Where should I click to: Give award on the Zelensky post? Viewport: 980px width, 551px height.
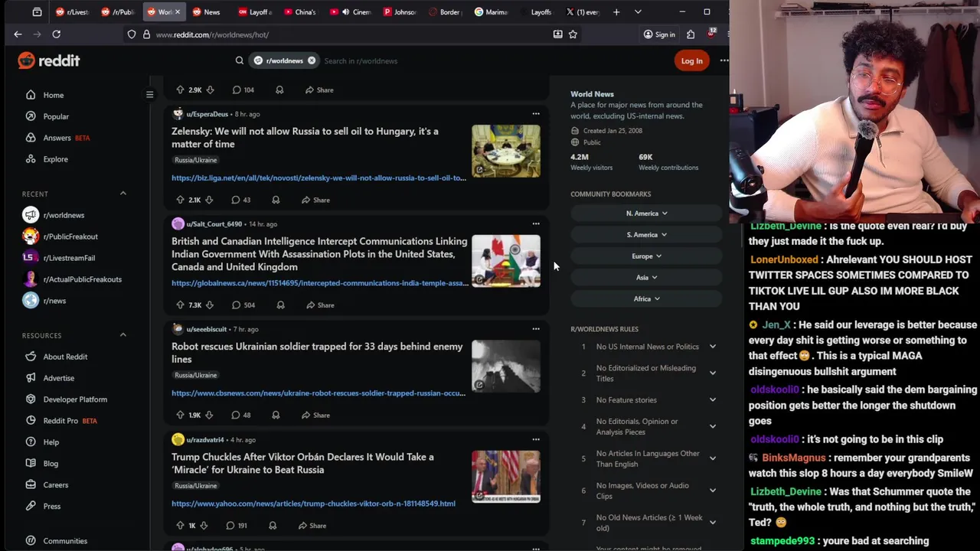coord(276,200)
